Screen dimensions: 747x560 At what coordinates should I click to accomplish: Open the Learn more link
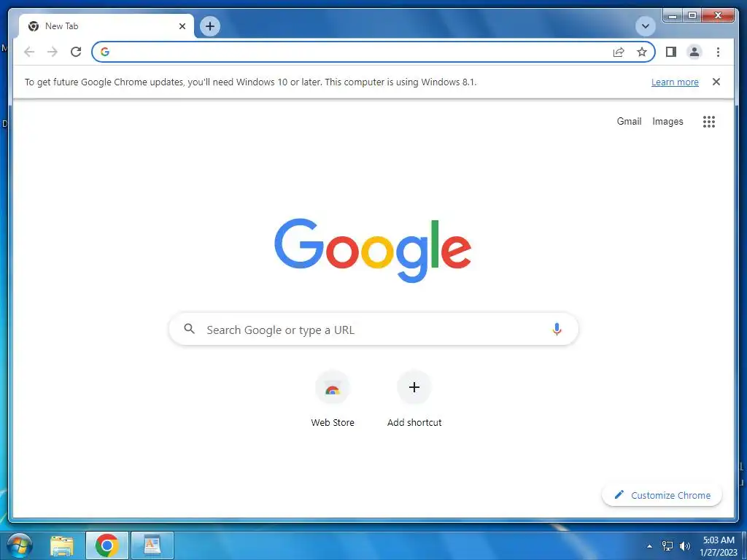pyautogui.click(x=675, y=82)
